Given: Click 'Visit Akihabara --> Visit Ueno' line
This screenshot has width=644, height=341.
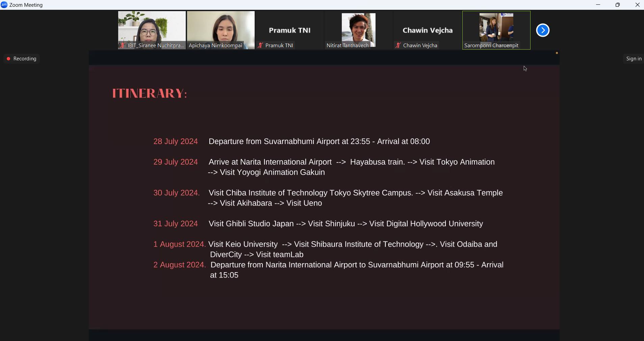Looking at the screenshot, I should point(265,203).
